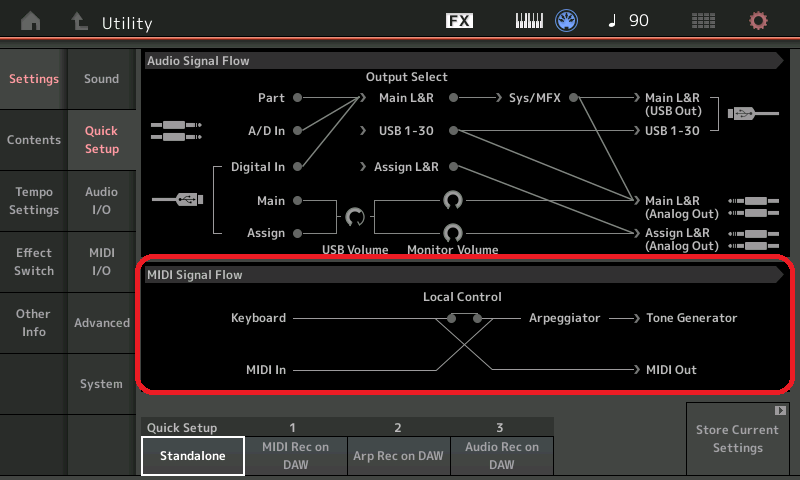800x480 pixels.
Task: Toggle the Main input routing switch
Action: click(x=299, y=201)
